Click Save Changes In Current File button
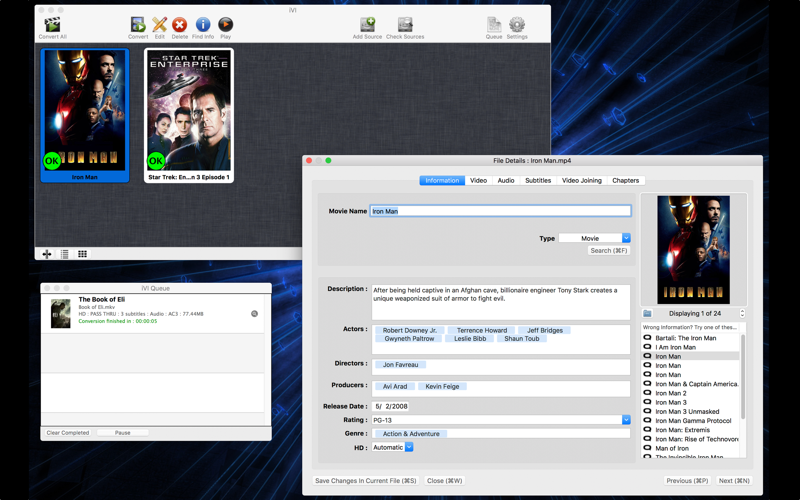This screenshot has width=800, height=500. click(x=365, y=481)
